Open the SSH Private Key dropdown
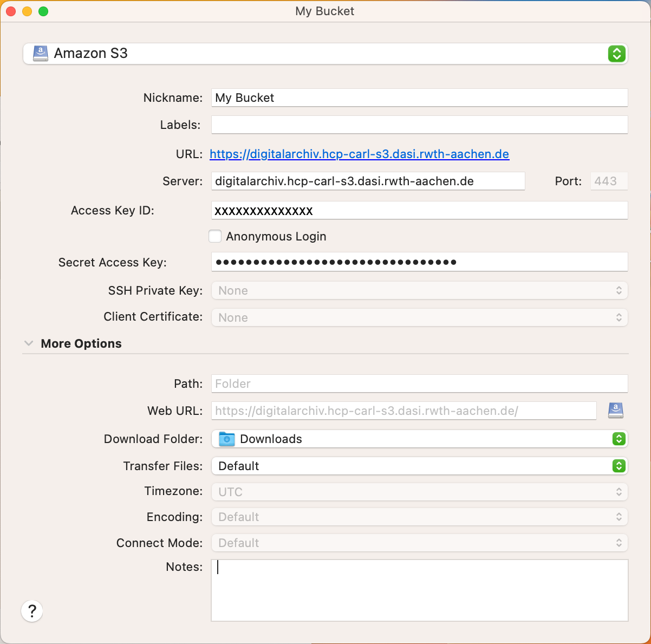 (x=620, y=290)
